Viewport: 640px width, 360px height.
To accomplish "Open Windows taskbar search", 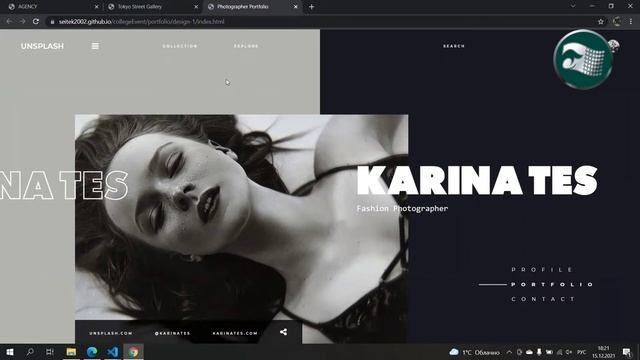I will 30,352.
